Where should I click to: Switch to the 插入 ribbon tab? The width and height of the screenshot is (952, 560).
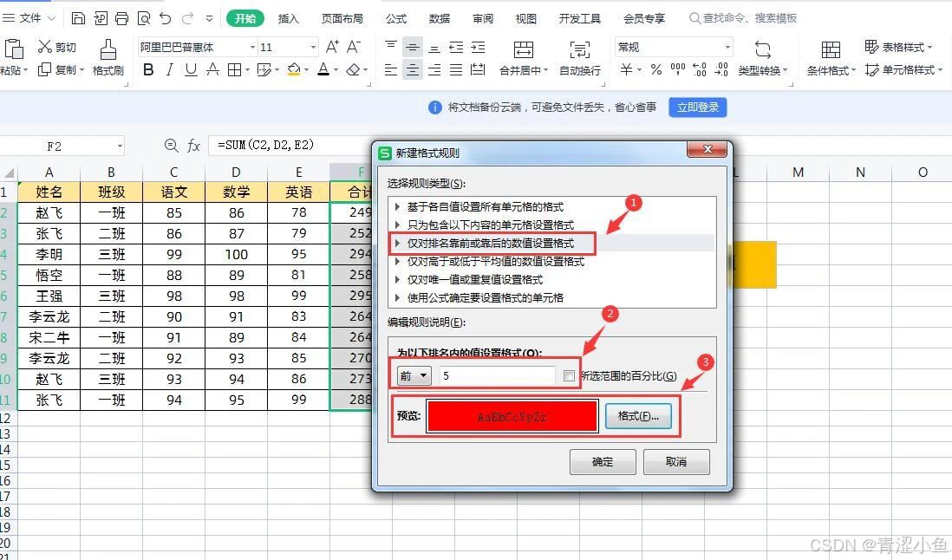[x=289, y=19]
